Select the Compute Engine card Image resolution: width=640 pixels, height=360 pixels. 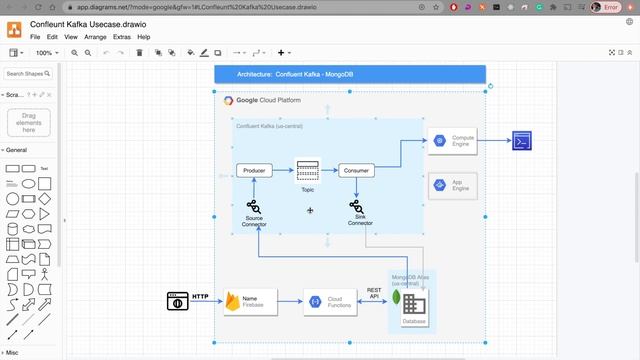(452, 141)
